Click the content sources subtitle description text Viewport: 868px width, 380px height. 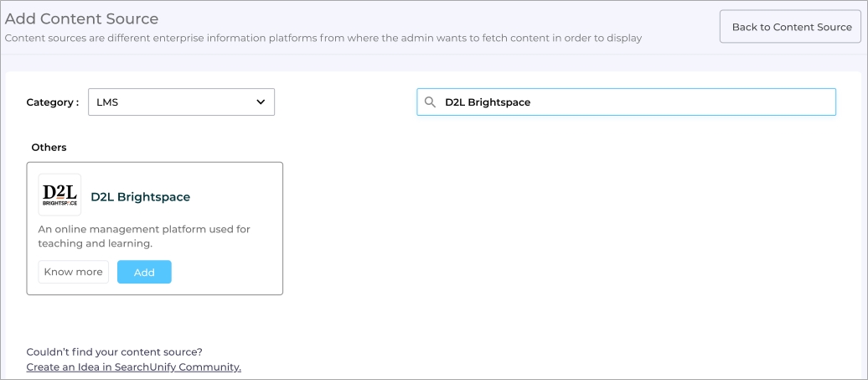tap(323, 38)
